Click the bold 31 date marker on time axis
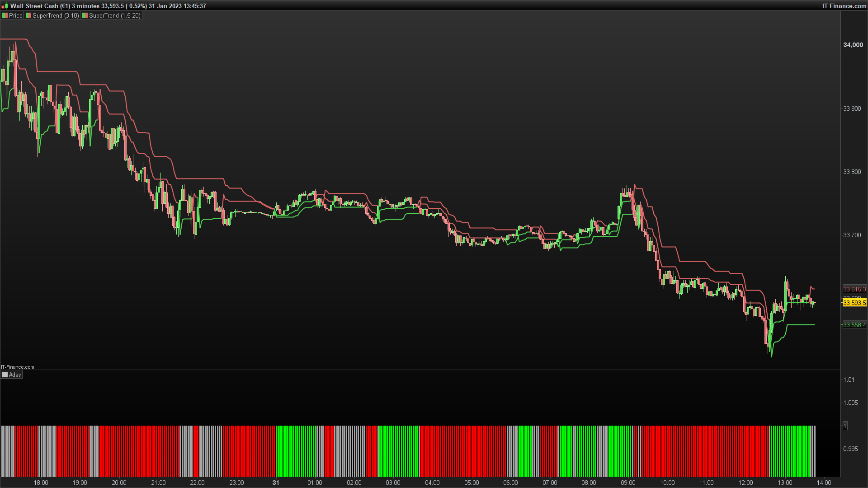The width and height of the screenshot is (868, 488). point(276,483)
